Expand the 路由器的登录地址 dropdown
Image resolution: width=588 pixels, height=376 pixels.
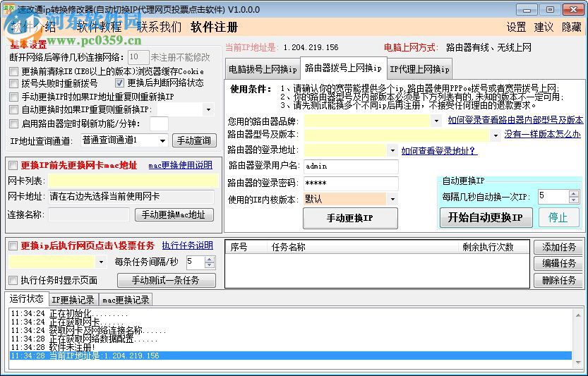[392, 151]
